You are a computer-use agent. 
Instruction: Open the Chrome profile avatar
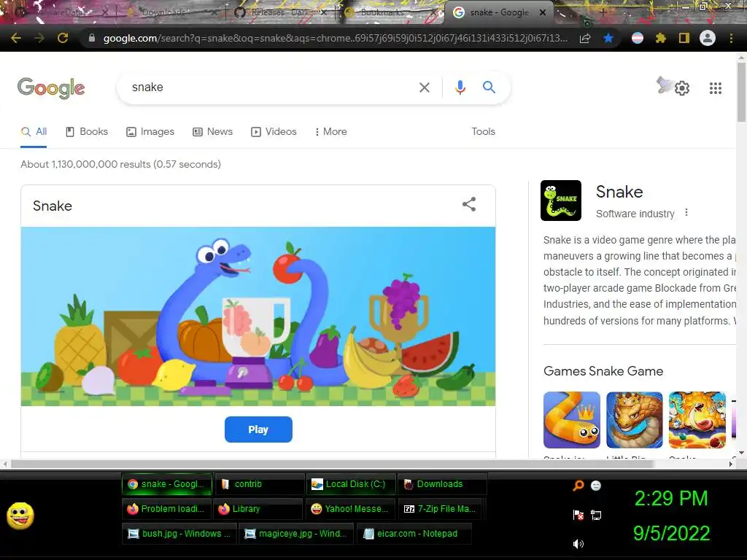coord(708,38)
